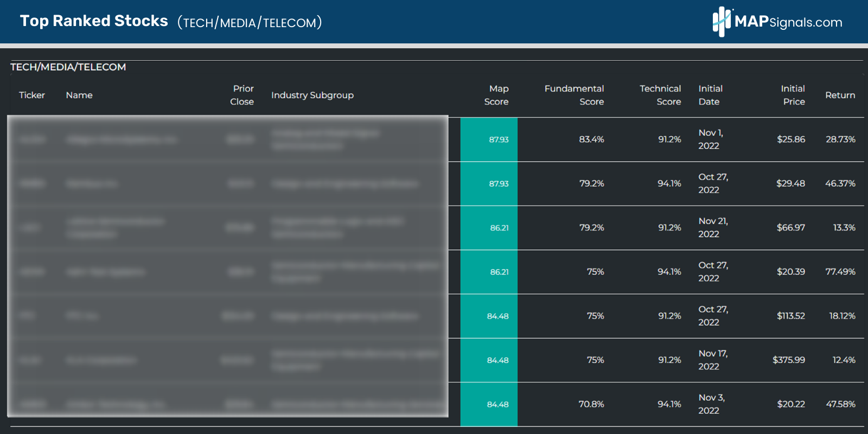
Task: Sort by the Initial Date column header
Action: pos(711,95)
